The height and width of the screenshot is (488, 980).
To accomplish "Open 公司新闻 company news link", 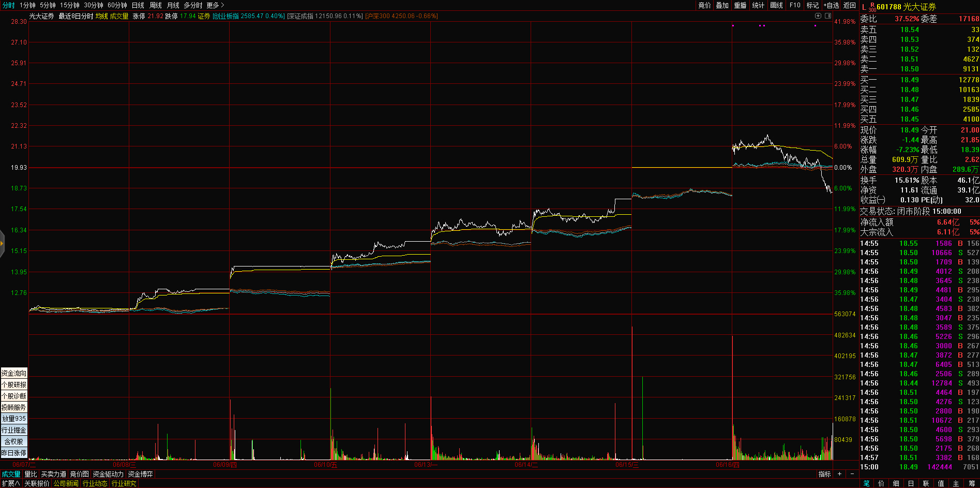I will coord(66,483).
